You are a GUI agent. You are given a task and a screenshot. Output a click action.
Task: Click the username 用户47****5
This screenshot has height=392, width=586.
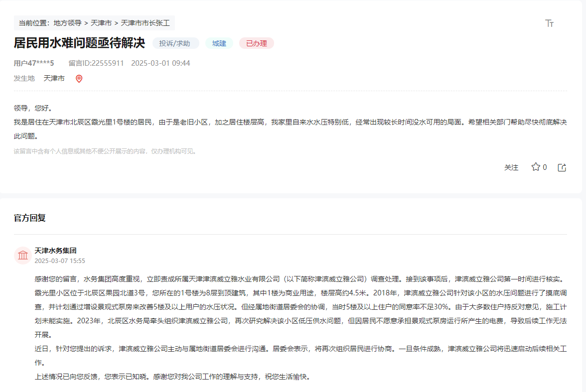(x=34, y=63)
